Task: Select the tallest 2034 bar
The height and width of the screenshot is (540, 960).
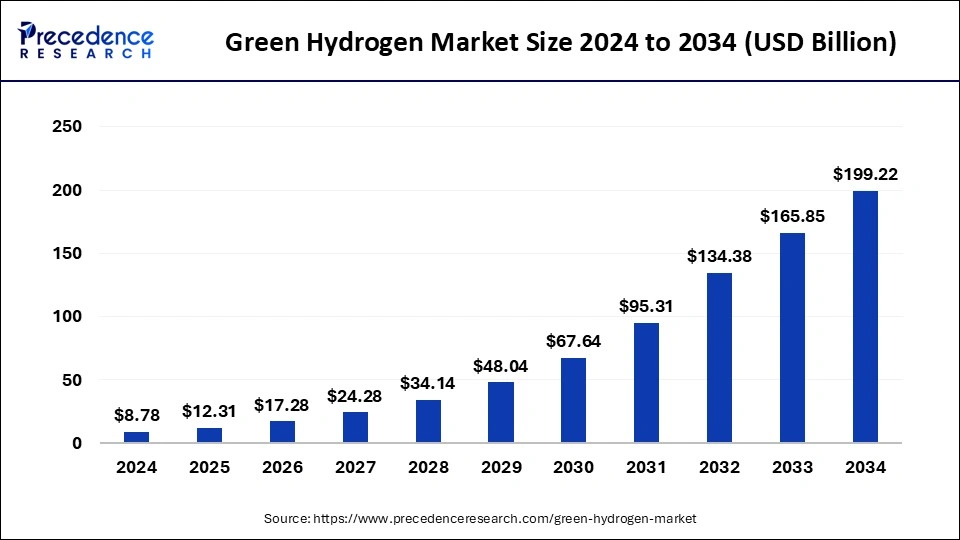Action: (865, 317)
